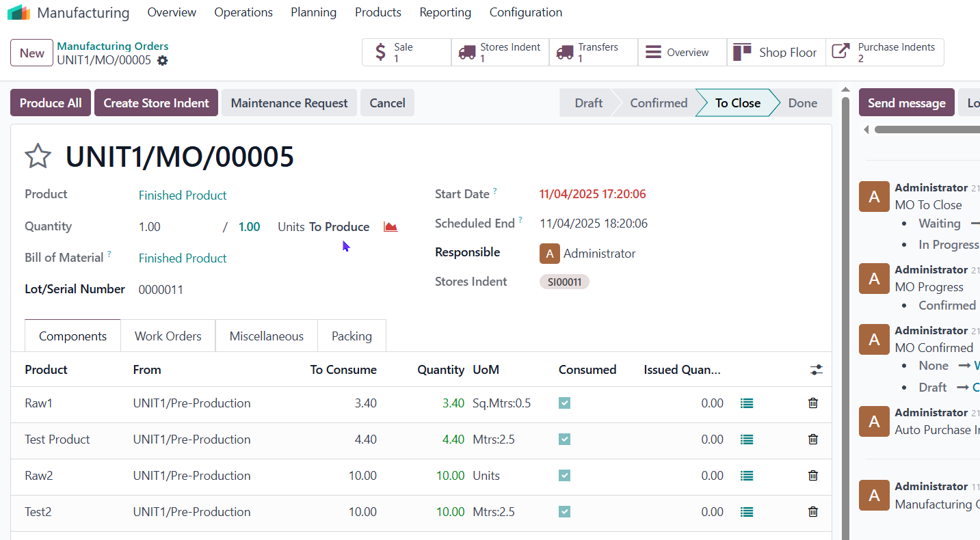Click the red forecast chart icon

(x=390, y=227)
